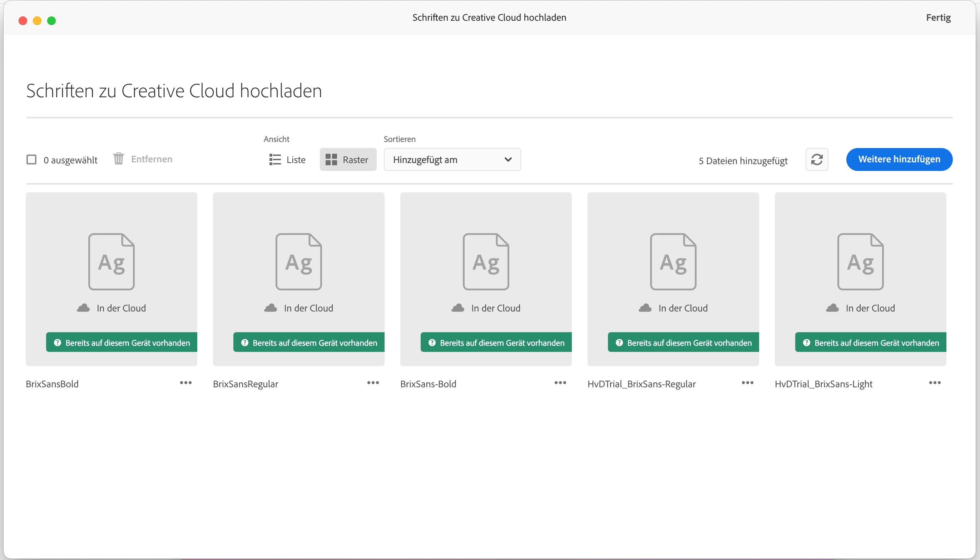980x560 pixels.
Task: Open more options for HvDTrial_BrixSans-Regular
Action: [x=747, y=383]
